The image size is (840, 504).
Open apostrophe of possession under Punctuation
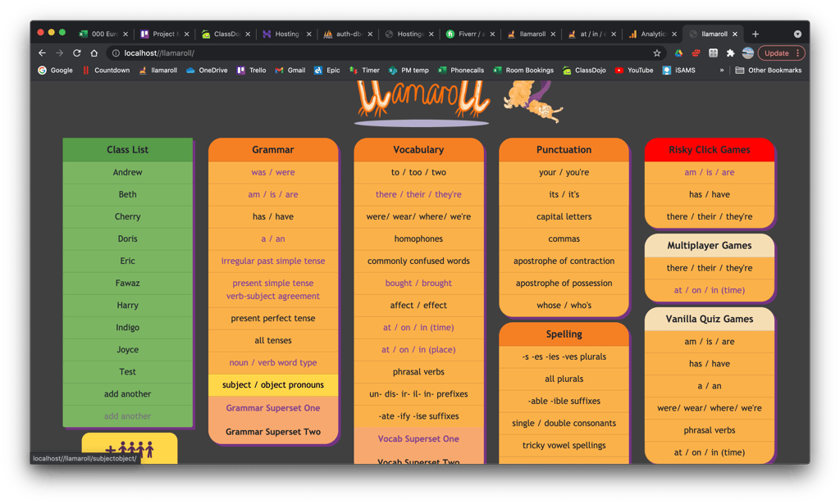coord(564,283)
